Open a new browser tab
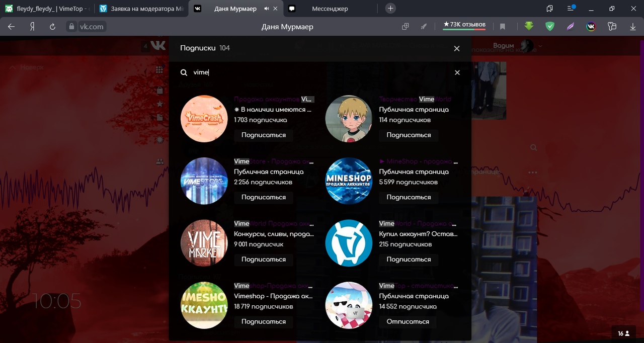This screenshot has width=644, height=343. [x=390, y=9]
